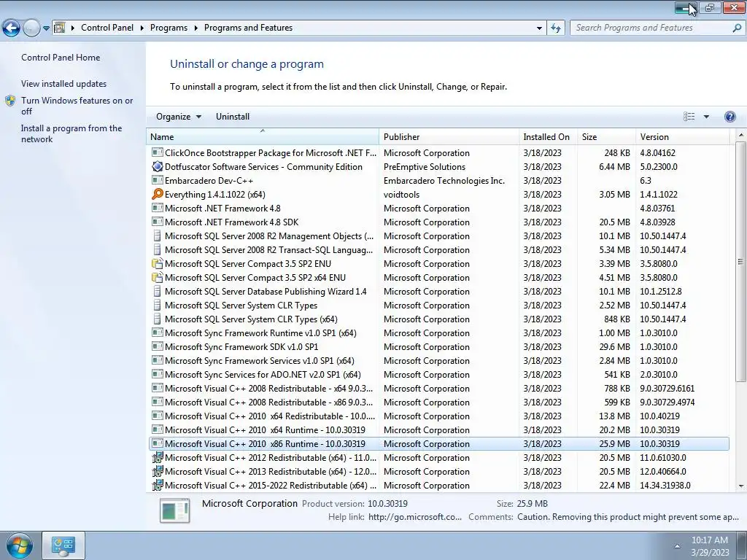
Task: Select Programs in the breadcrumb path
Action: click(x=169, y=28)
